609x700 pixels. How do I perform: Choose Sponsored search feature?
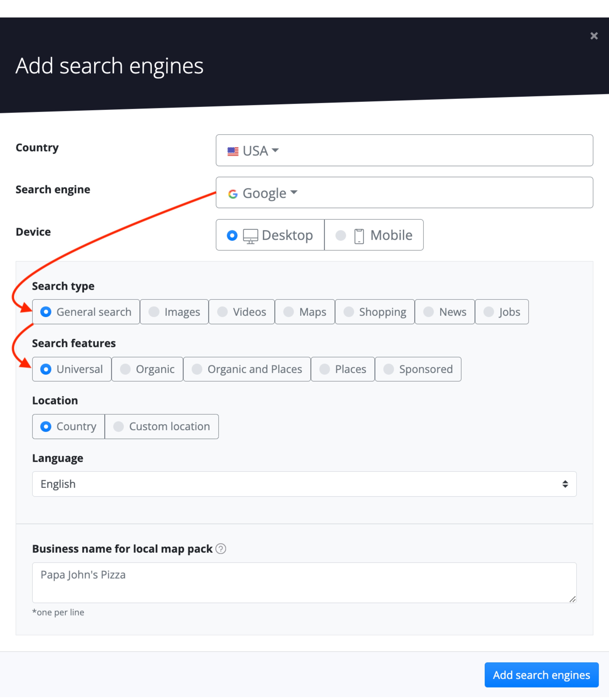tap(418, 369)
